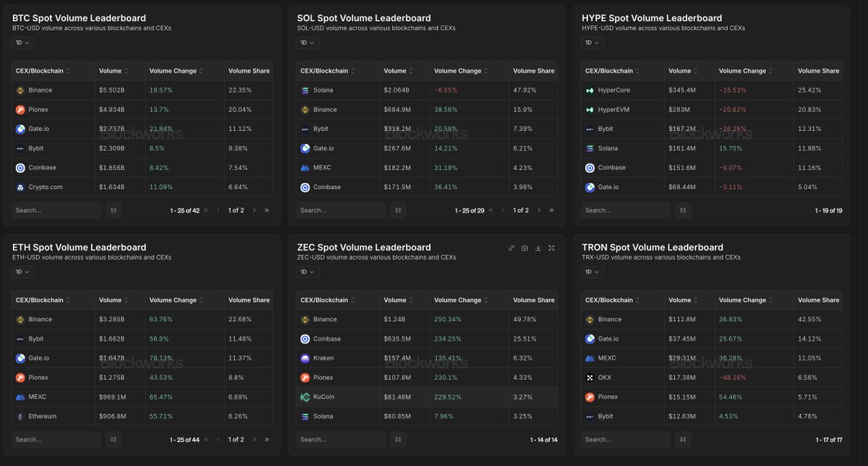Sort BTC table by Volume column
Image resolution: width=868 pixels, height=466 pixels.
(114, 71)
